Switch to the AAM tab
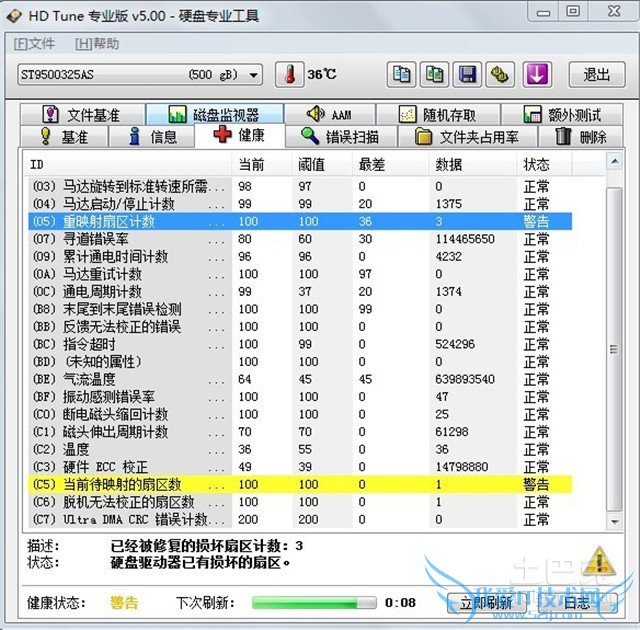640x630 pixels. (330, 115)
